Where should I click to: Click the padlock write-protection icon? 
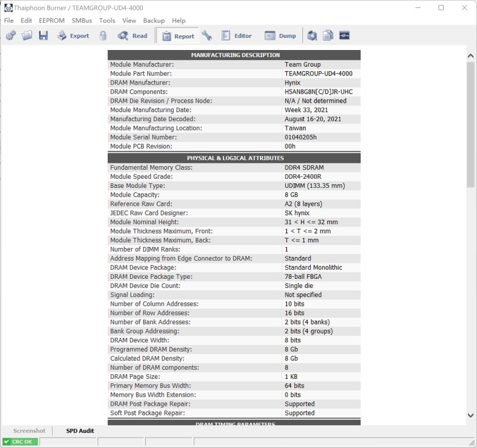coord(103,36)
